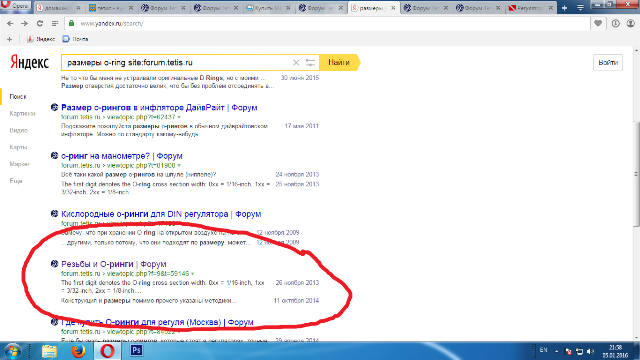Expand dropdown arrow after viewtopic.php?f=98&t=59145
The width and height of the screenshot is (640, 360).
coord(193,274)
